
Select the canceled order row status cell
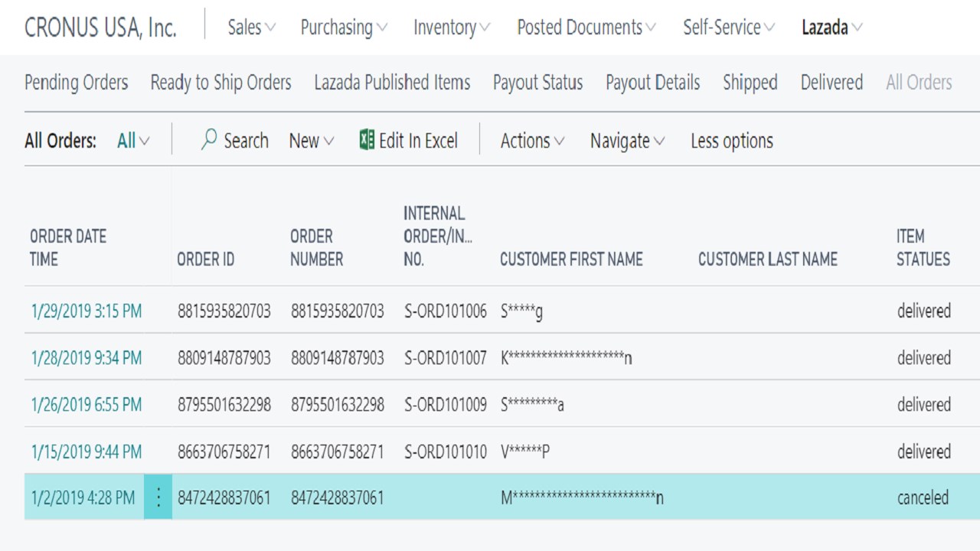(x=923, y=498)
